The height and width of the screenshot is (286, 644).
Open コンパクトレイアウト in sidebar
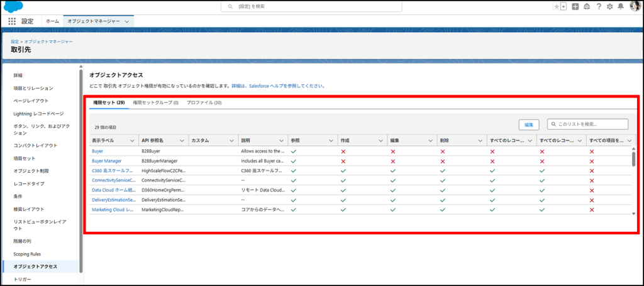point(35,146)
